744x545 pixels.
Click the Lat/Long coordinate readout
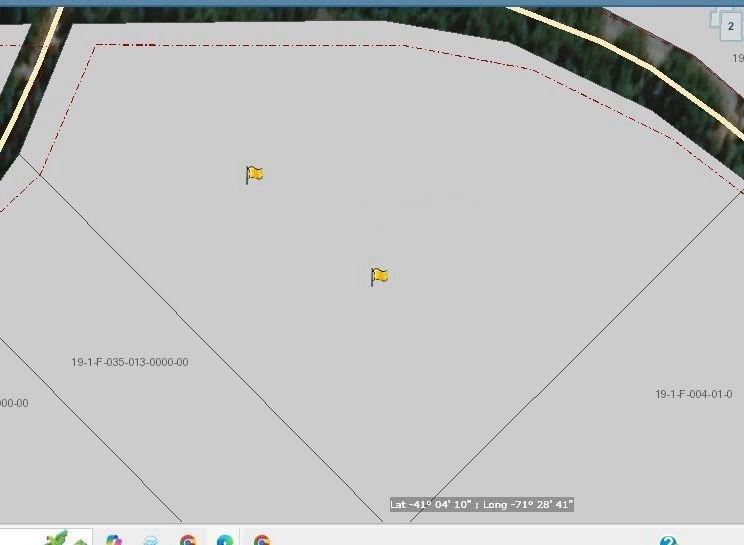point(481,505)
